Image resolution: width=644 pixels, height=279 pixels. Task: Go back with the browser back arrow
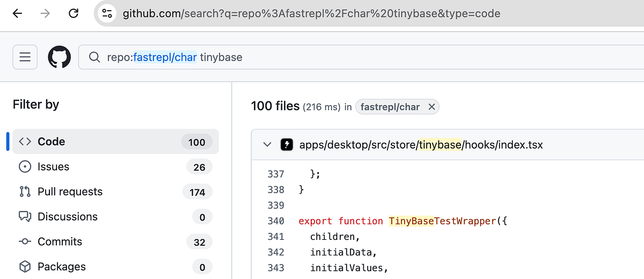[x=17, y=13]
